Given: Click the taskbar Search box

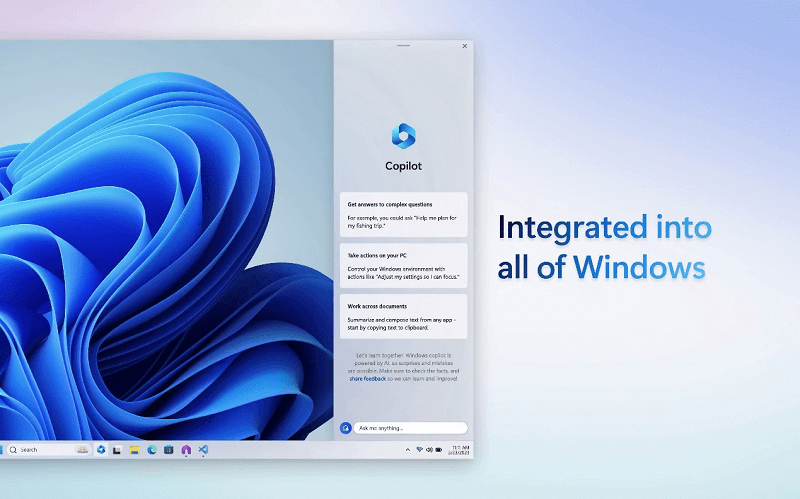Looking at the screenshot, I should [x=46, y=450].
